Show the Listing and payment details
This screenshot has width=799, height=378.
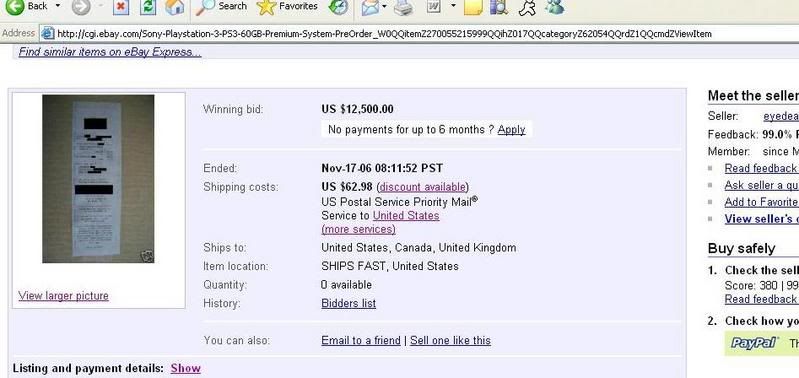[185, 368]
